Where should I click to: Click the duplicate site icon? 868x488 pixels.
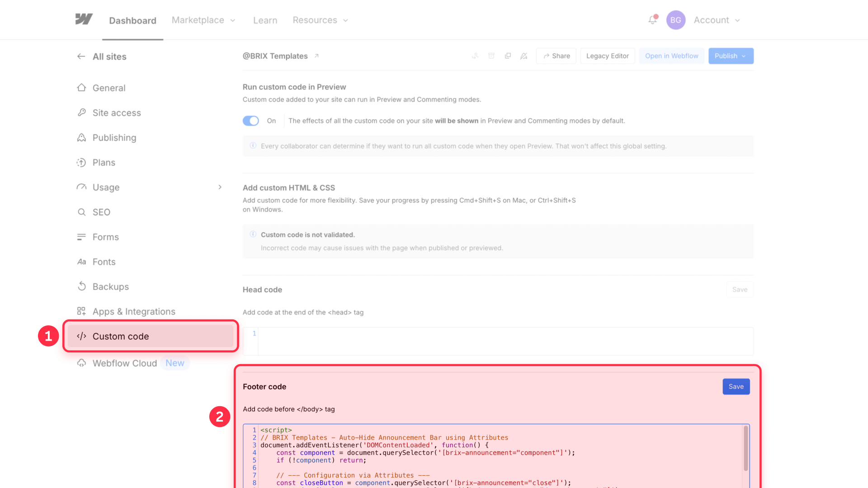[508, 56]
